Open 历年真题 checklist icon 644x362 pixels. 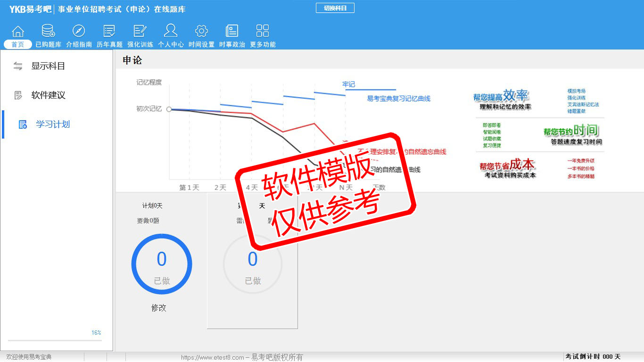click(109, 32)
